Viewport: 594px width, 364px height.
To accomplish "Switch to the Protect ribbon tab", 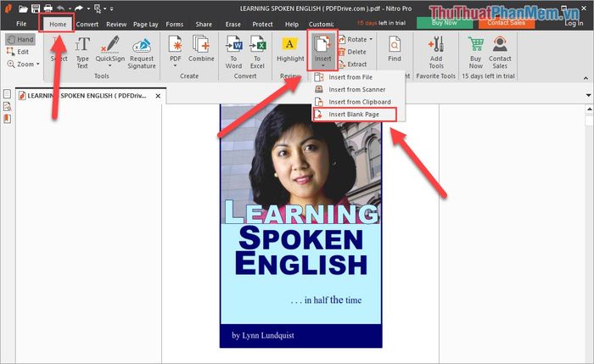I will [262, 25].
